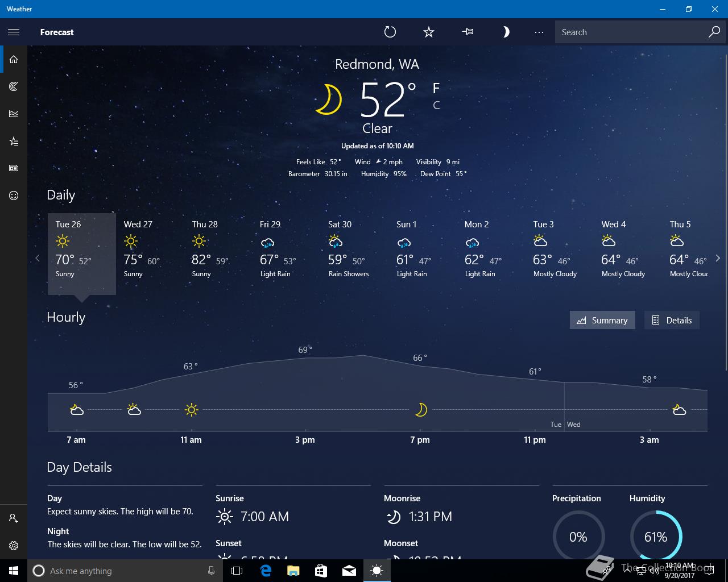Go to the Forecast home icon
728x582 pixels.
[x=14, y=59]
